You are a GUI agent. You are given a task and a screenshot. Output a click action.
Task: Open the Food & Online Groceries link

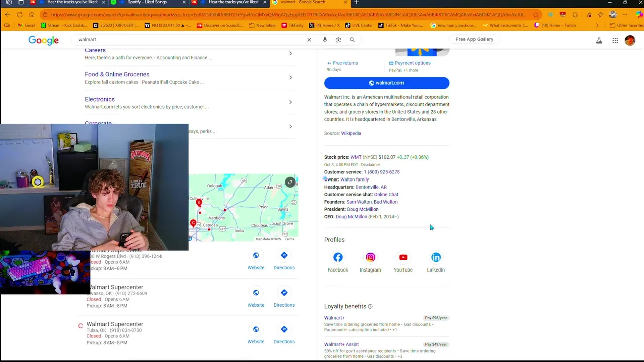(x=117, y=74)
